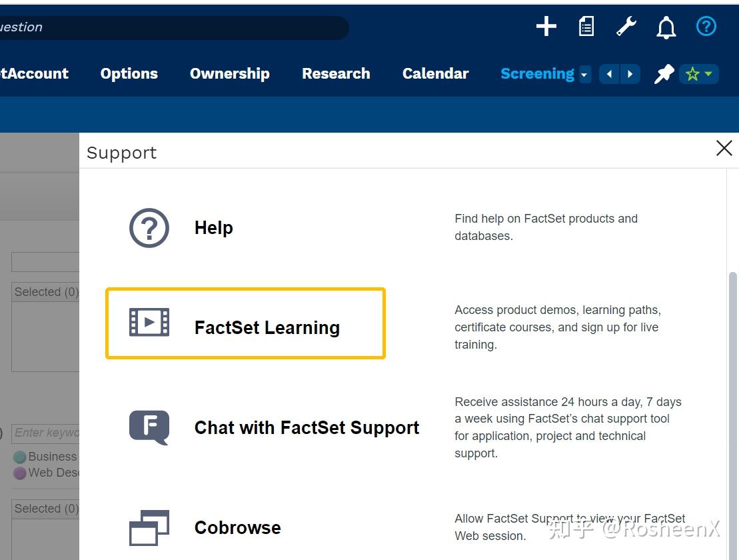Image resolution: width=739 pixels, height=560 pixels.
Task: Open the wrench utilities icon in the top bar
Action: [625, 26]
